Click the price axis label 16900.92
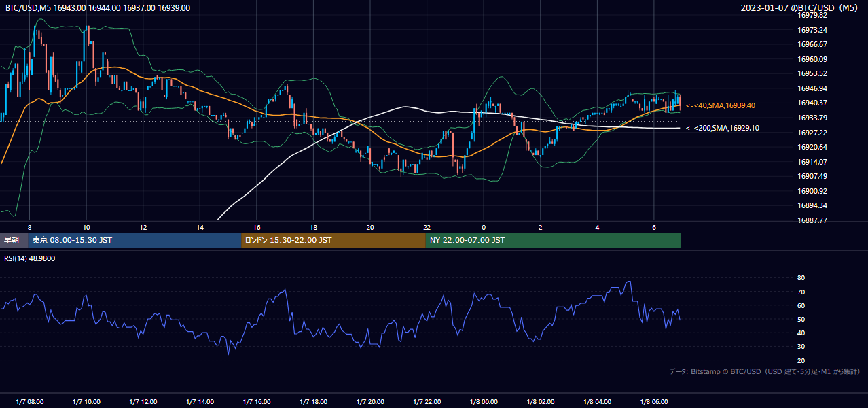Image resolution: width=868 pixels, height=408 pixels. [812, 191]
